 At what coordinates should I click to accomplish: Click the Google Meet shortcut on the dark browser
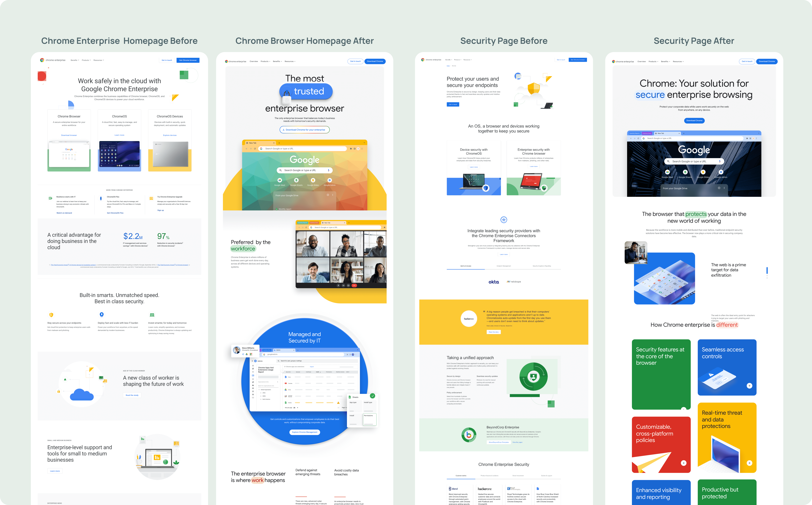coord(667,172)
